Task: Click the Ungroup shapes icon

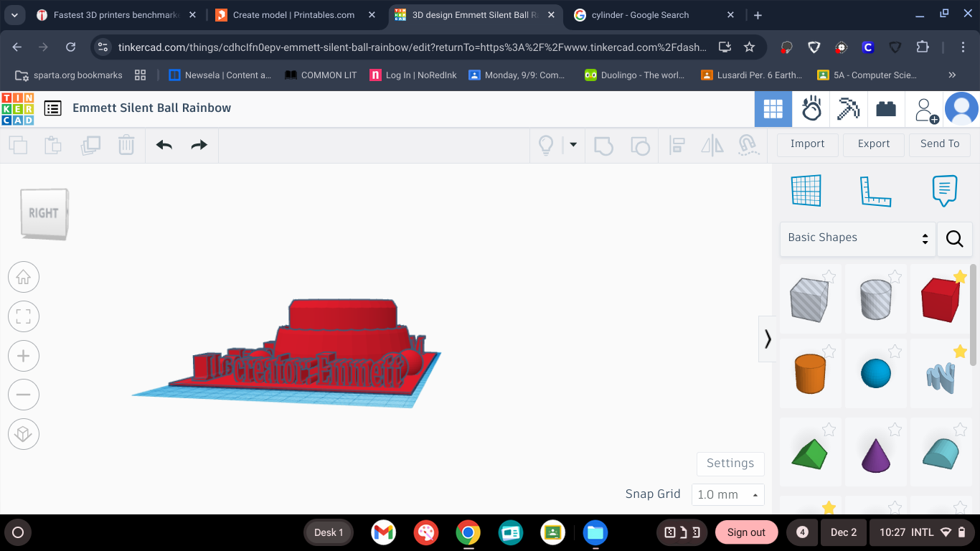Action: (x=640, y=146)
